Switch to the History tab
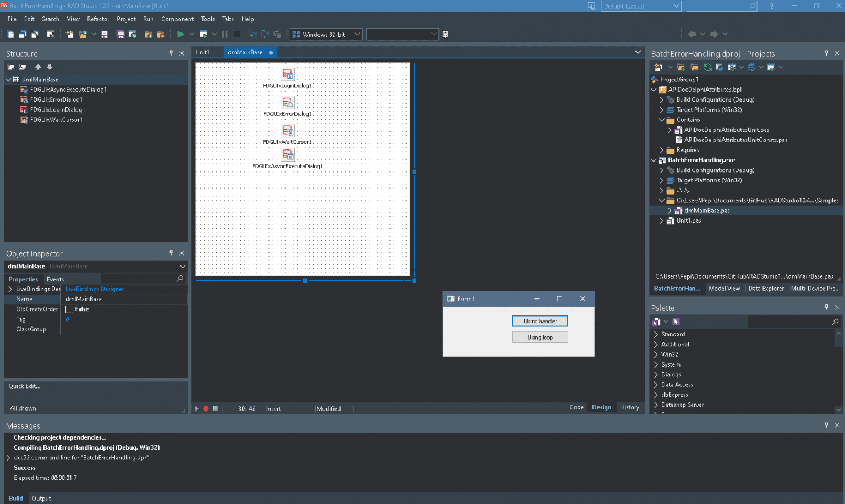Screen dimensions: 845x504 (x=629, y=407)
